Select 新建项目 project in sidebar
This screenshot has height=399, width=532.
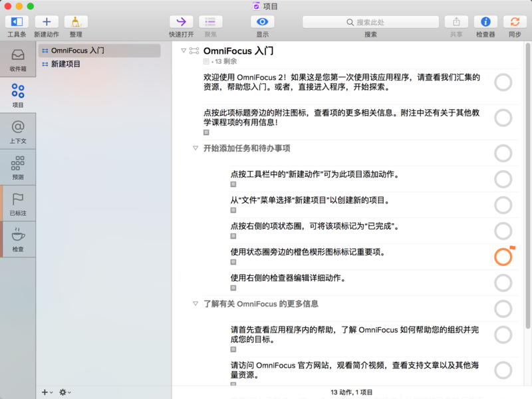pos(99,64)
